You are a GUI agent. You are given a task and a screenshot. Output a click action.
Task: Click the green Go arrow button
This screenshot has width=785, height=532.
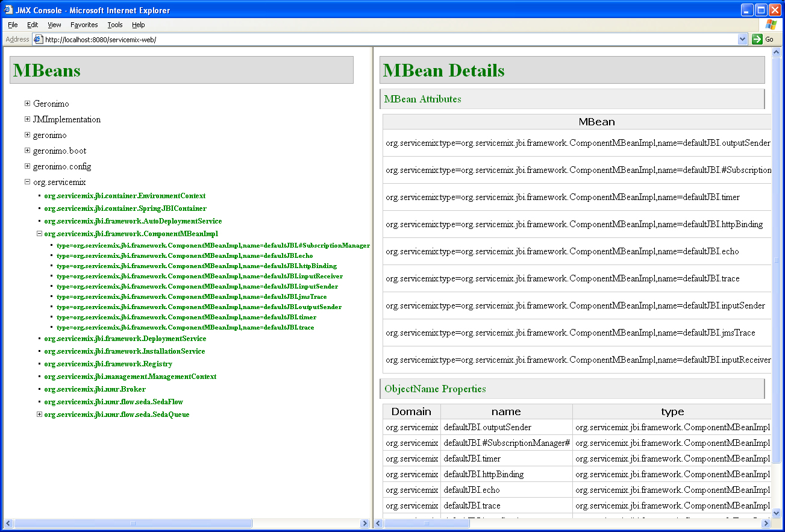757,39
